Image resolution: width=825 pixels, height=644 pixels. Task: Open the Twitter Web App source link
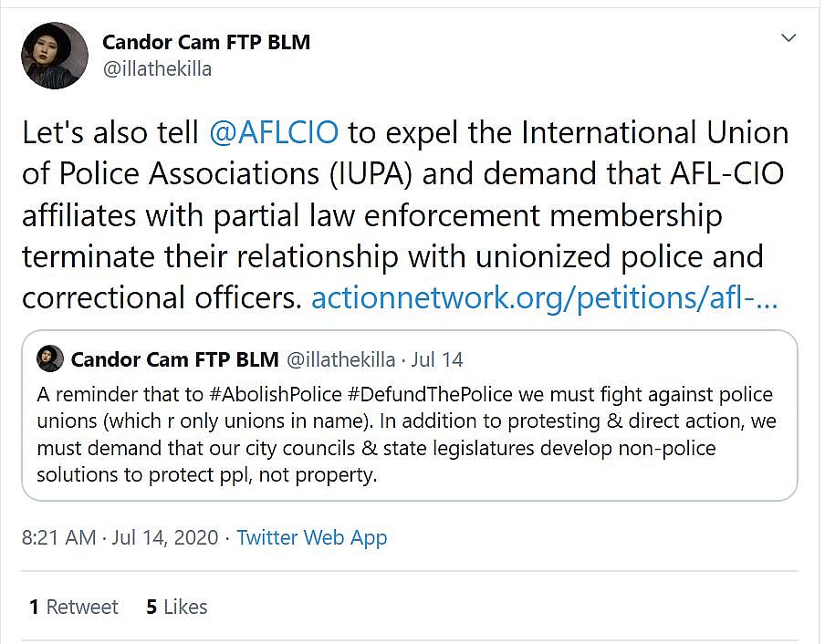312,537
